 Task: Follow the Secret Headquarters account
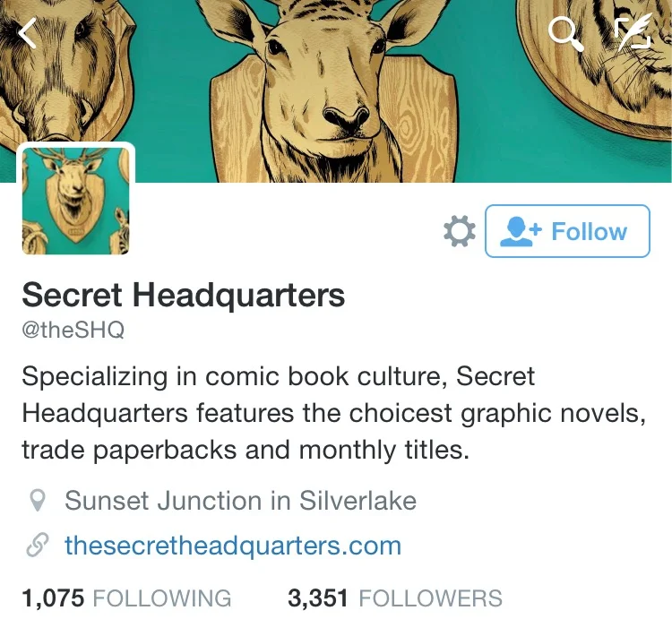567,231
